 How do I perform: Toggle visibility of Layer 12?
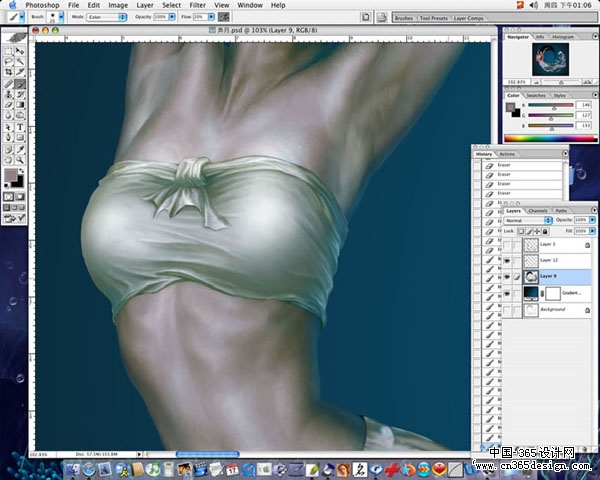click(x=507, y=261)
